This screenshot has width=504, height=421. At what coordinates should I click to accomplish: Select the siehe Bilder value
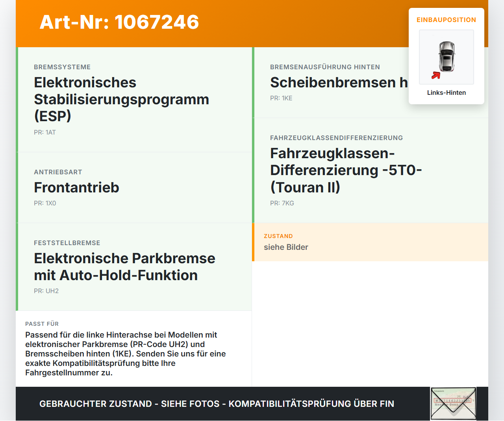(286, 247)
